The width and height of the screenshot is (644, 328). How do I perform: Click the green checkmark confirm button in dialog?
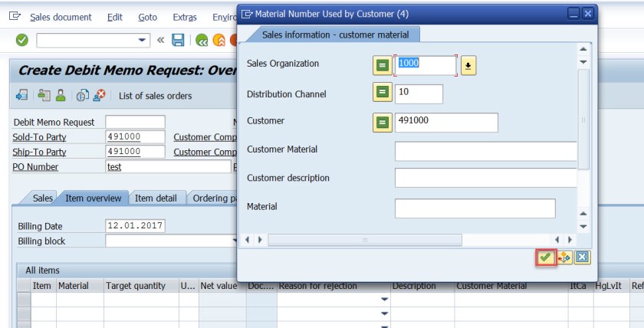(x=545, y=257)
